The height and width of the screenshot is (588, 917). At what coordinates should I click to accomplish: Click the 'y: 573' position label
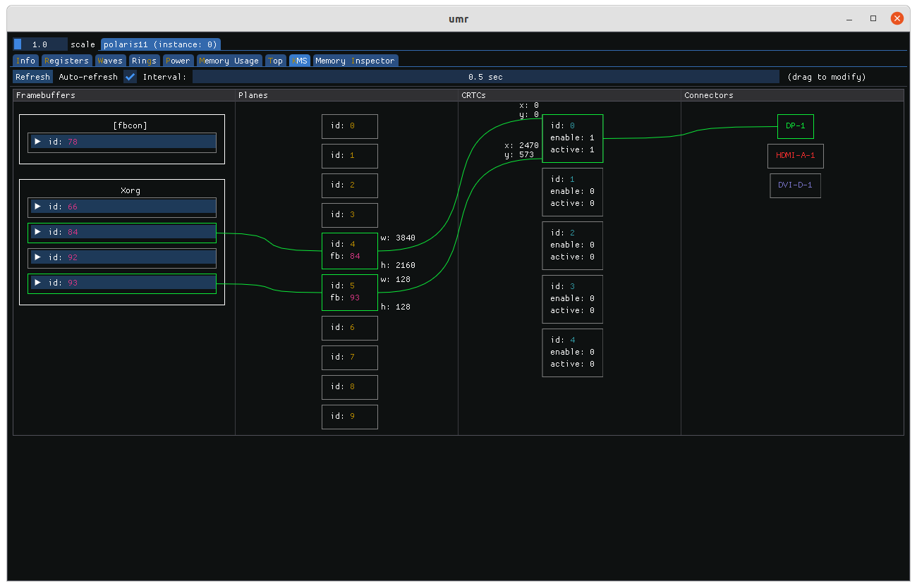[519, 154]
